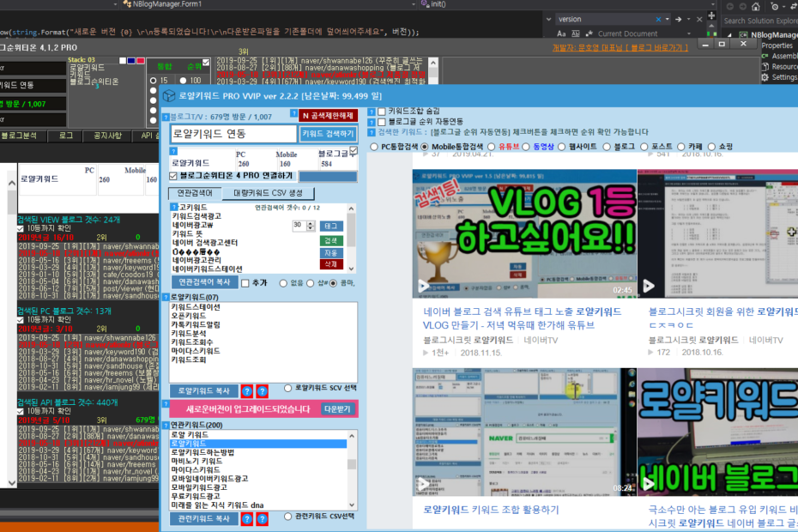Toggle 순위 checkbox in 블로그순위티온 window
The width and height of the screenshot is (798, 532).
pos(206,63)
